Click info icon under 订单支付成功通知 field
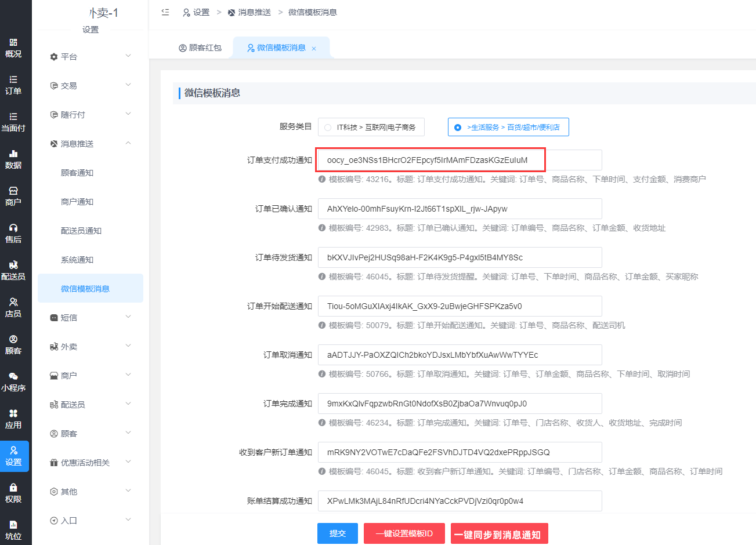The image size is (756, 545). tap(321, 179)
